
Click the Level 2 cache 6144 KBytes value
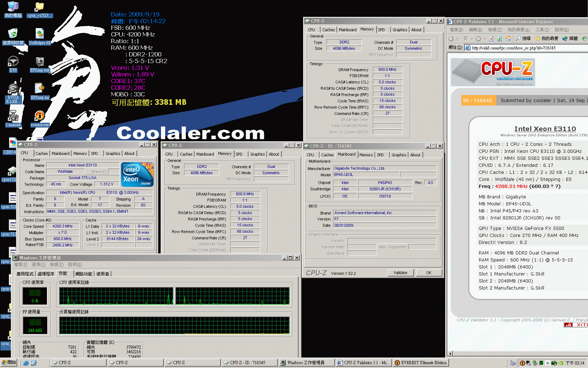coord(118,239)
